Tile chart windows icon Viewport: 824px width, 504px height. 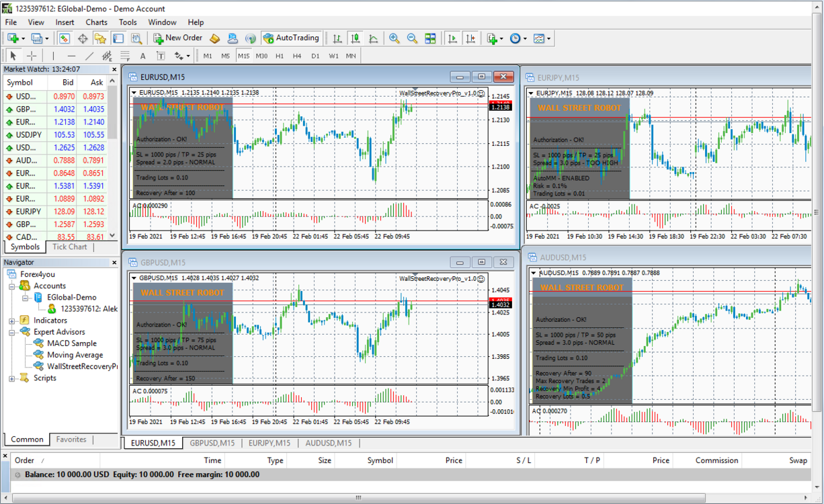click(430, 38)
